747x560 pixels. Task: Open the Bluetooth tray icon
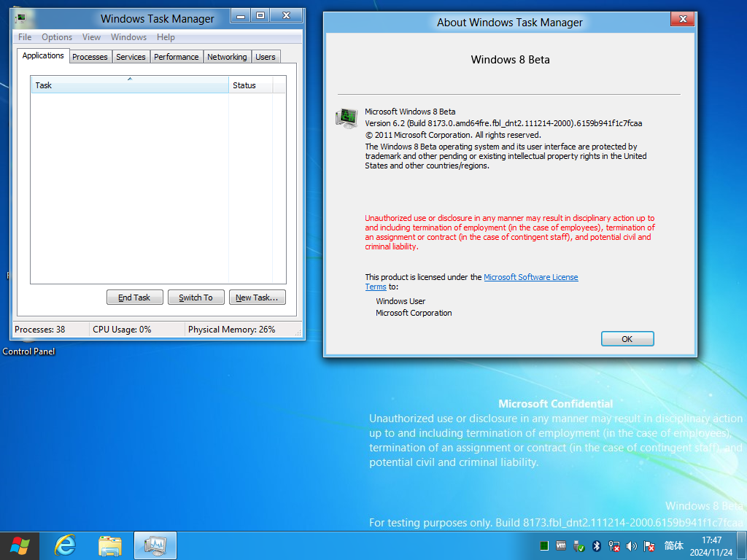pos(597,545)
